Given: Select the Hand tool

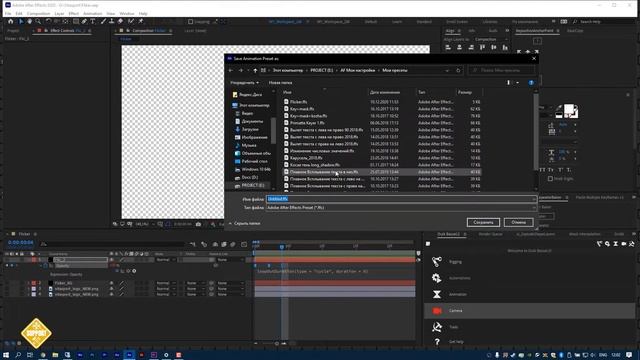Looking at the screenshot, I should tap(29, 21).
